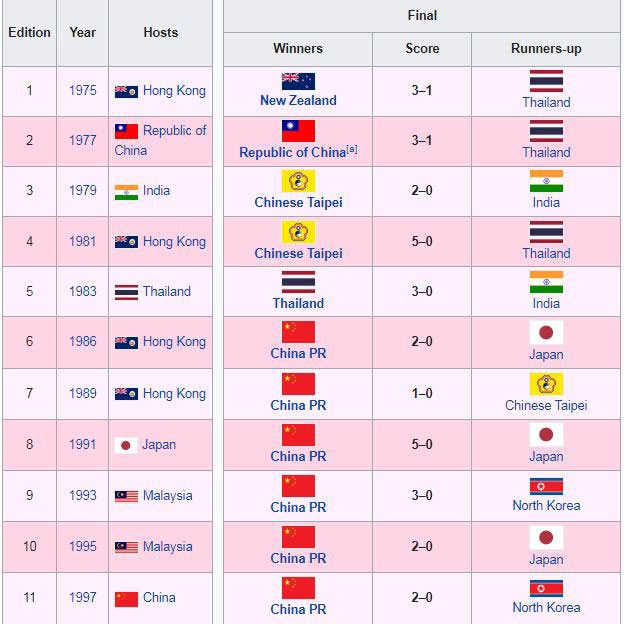This screenshot has width=624, height=624.
Task: Click the Hosts column header
Action: click(x=160, y=33)
